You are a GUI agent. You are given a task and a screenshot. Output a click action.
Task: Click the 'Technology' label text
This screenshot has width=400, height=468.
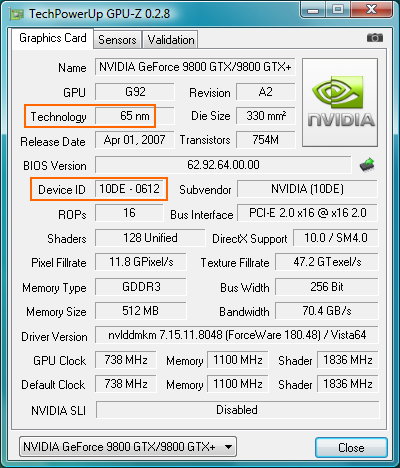pyautogui.click(x=58, y=117)
